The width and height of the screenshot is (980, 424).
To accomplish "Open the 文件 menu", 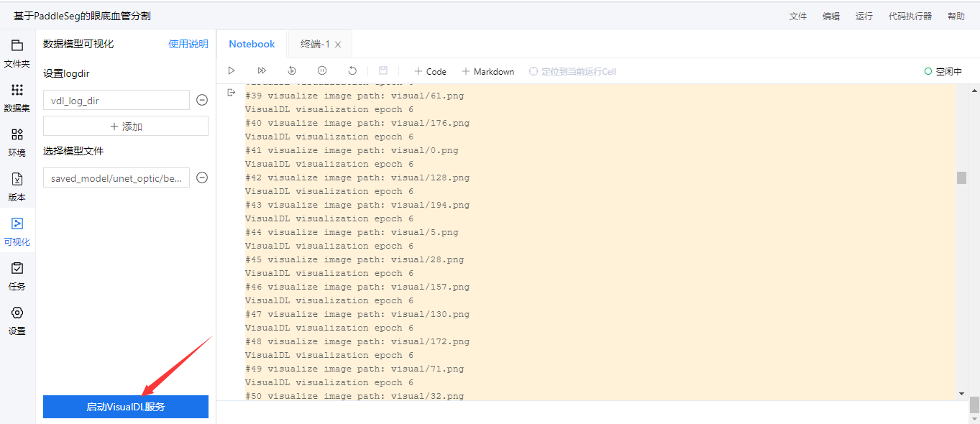I will [798, 16].
